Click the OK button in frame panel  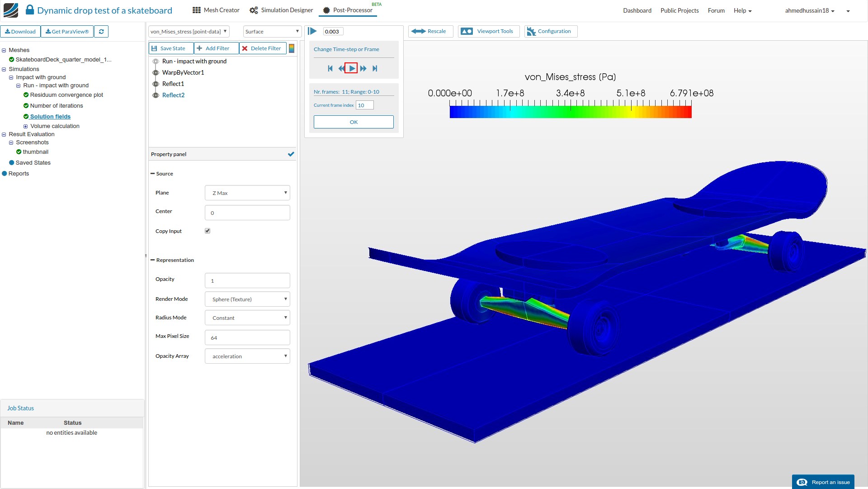coord(354,122)
